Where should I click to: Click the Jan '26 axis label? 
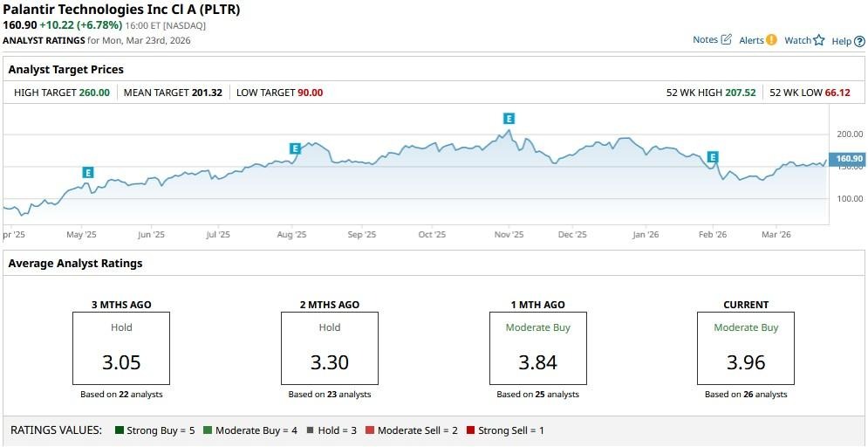(x=646, y=235)
